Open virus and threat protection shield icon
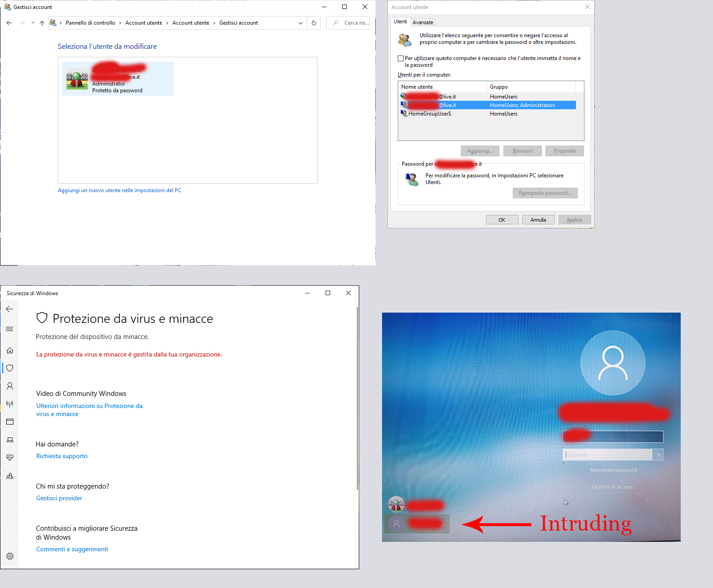The height and width of the screenshot is (588, 713). point(10,368)
